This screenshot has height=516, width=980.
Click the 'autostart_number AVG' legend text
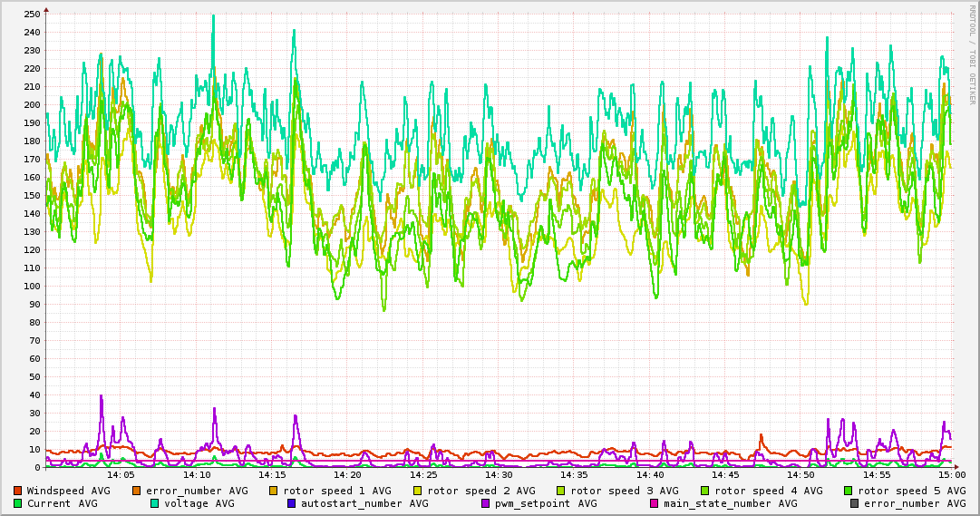point(364,503)
